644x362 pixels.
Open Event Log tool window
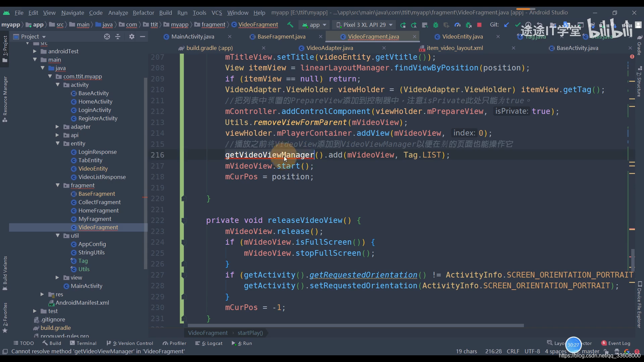(x=615, y=343)
